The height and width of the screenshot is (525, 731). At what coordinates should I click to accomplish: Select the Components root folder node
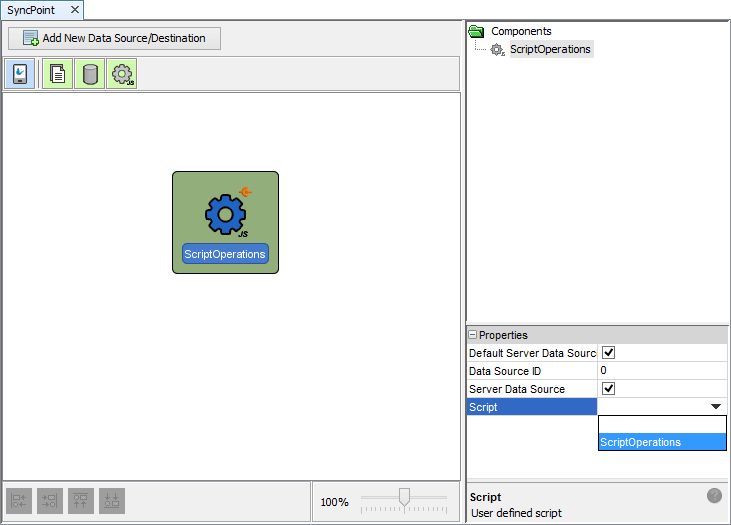pyautogui.click(x=520, y=31)
